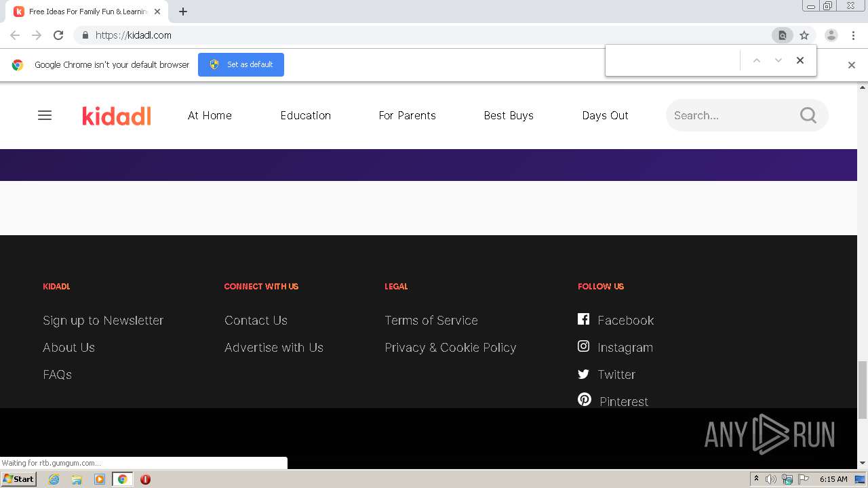The height and width of the screenshot is (488, 868).
Task: Click the find-in-page icon in the address bar
Action: click(x=783, y=35)
